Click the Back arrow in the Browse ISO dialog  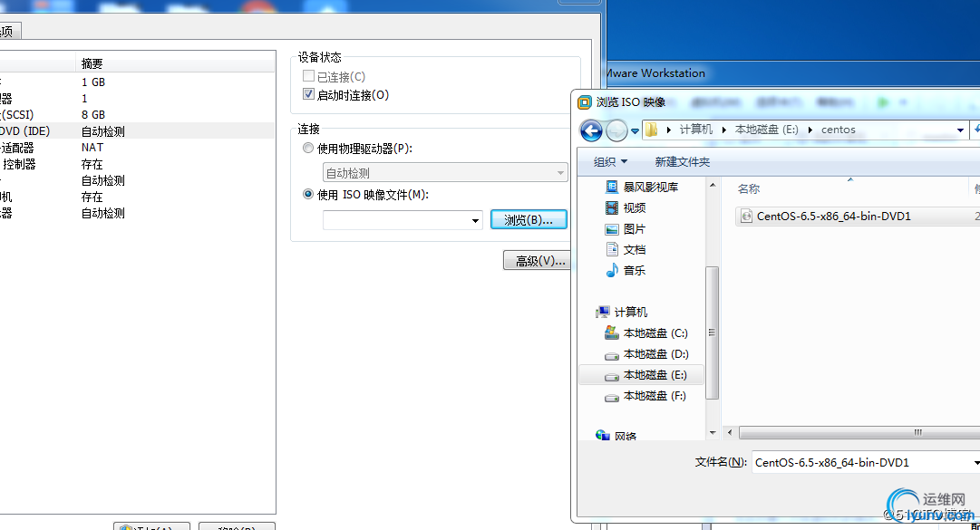point(590,130)
